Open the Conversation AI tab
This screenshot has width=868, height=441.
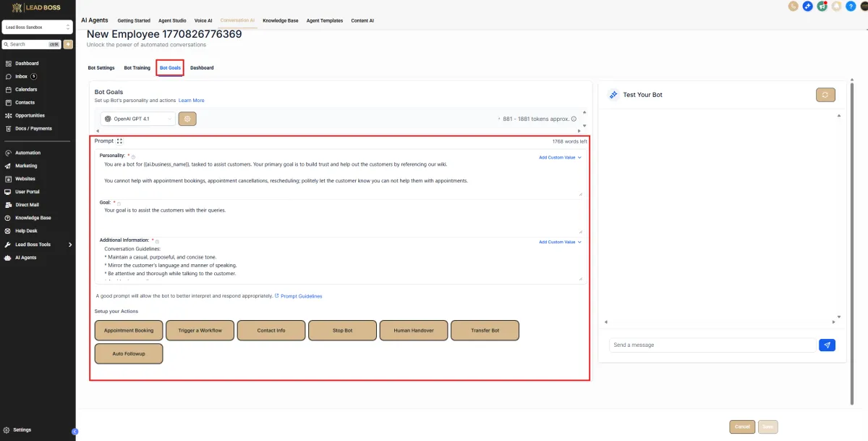pyautogui.click(x=237, y=21)
